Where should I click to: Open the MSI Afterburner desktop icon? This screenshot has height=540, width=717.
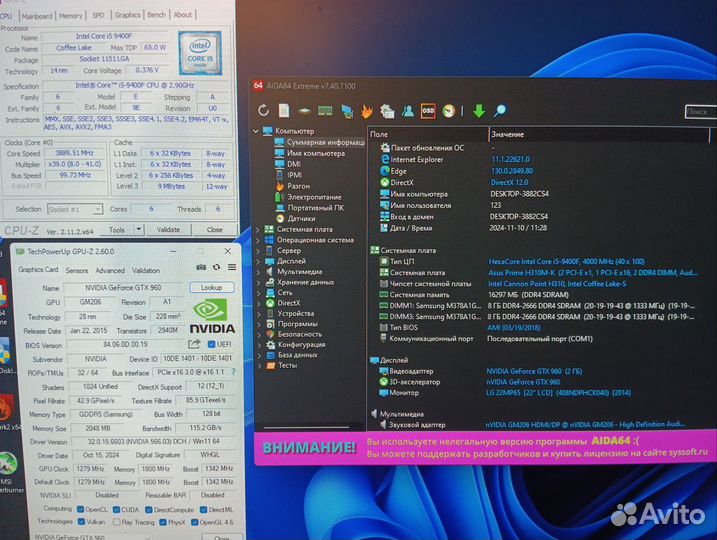coord(9,471)
